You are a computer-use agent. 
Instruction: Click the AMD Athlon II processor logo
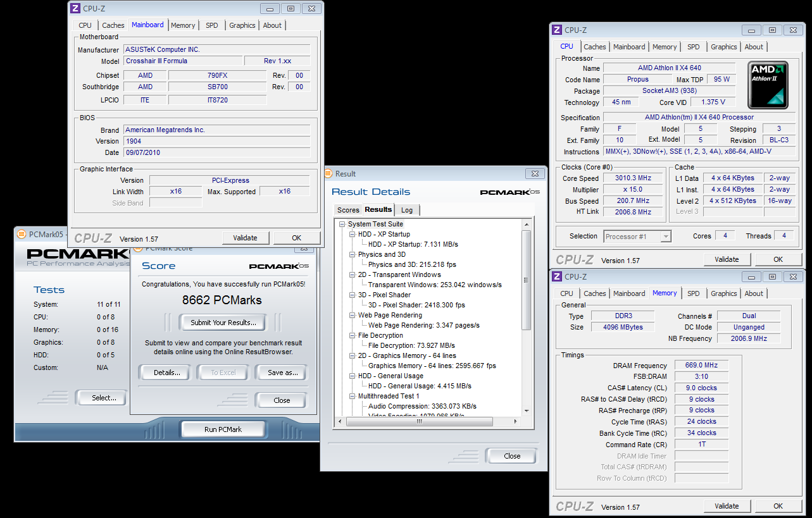point(768,85)
